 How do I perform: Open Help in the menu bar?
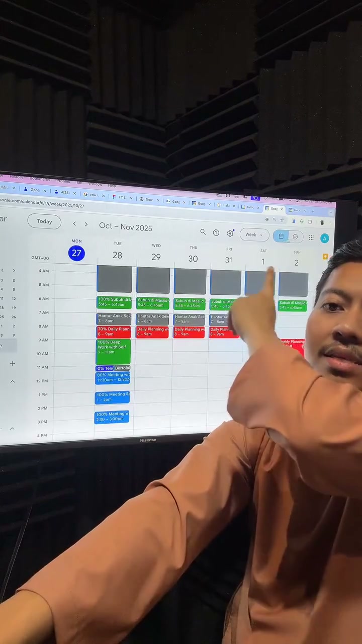[x=112, y=185]
